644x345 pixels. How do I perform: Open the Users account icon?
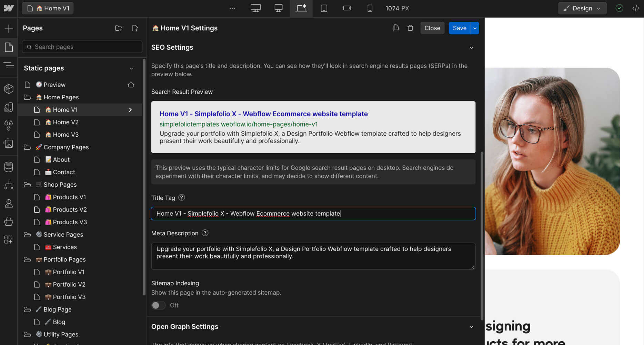[x=9, y=203]
